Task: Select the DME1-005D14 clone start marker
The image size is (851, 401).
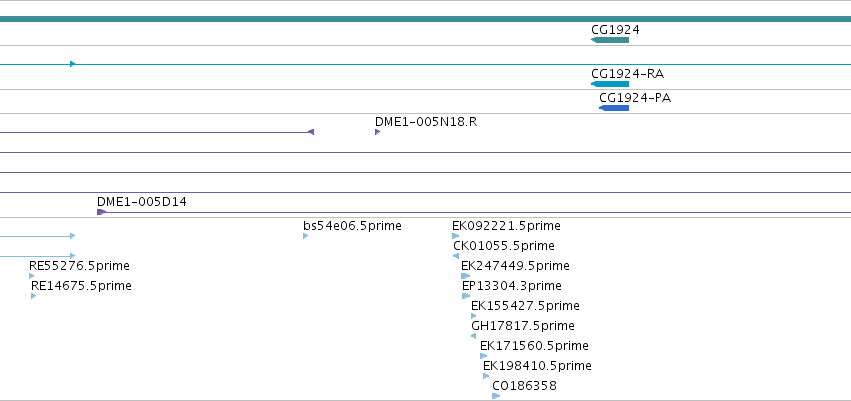Action: (x=101, y=212)
